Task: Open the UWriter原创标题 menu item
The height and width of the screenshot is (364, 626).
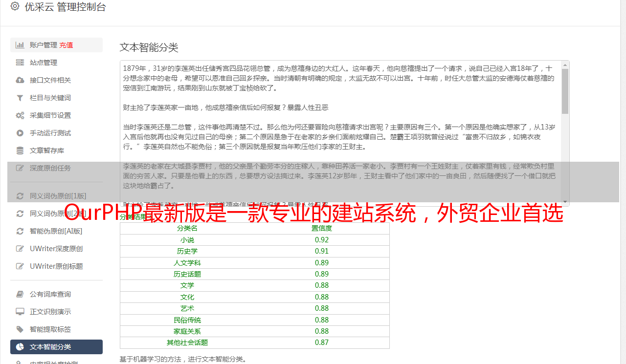Action: tap(56, 266)
